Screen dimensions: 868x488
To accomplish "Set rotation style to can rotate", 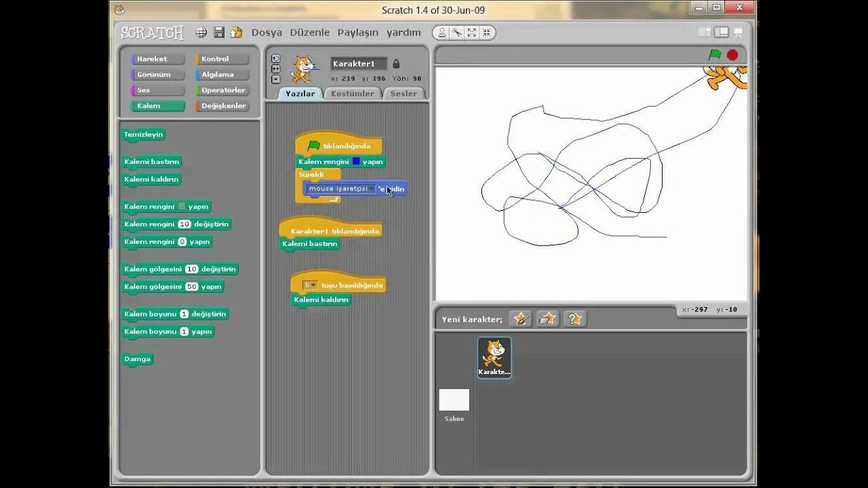I will [275, 58].
